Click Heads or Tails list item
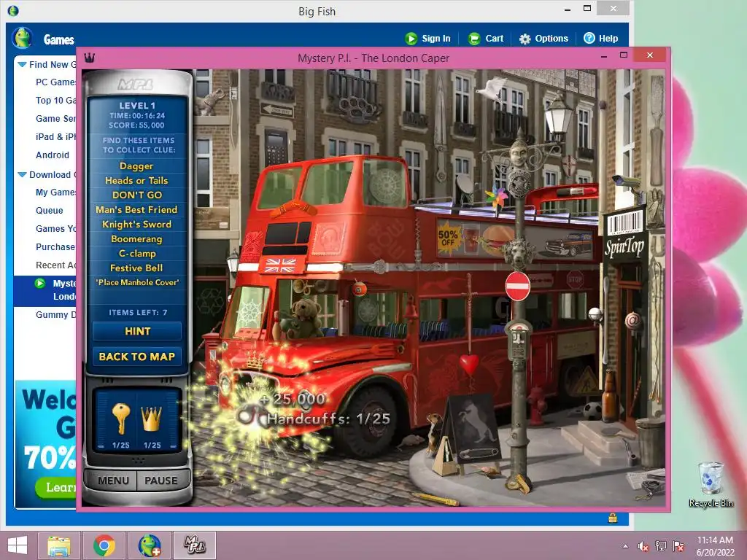The width and height of the screenshot is (747, 560). 136,181
